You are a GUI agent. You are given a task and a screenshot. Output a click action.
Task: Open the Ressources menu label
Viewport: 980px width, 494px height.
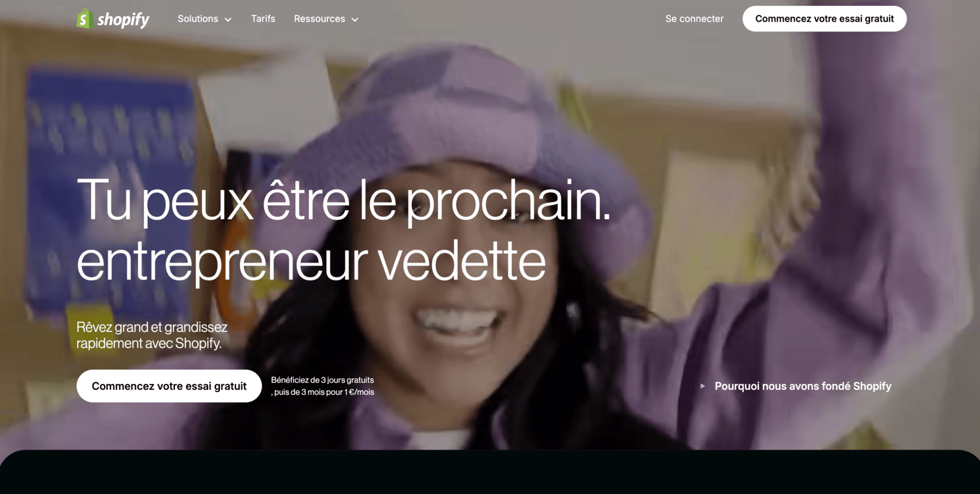click(319, 19)
